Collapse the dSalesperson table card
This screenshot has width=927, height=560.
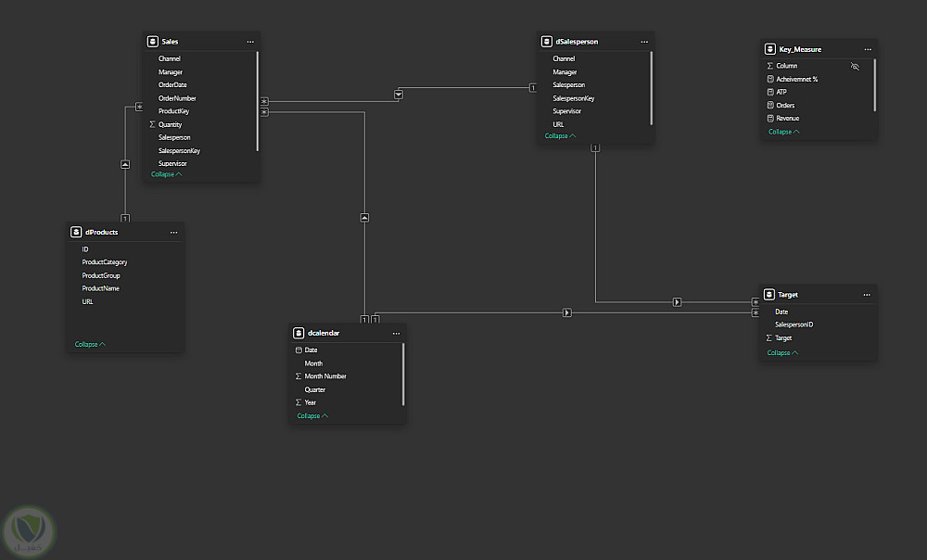pos(560,136)
